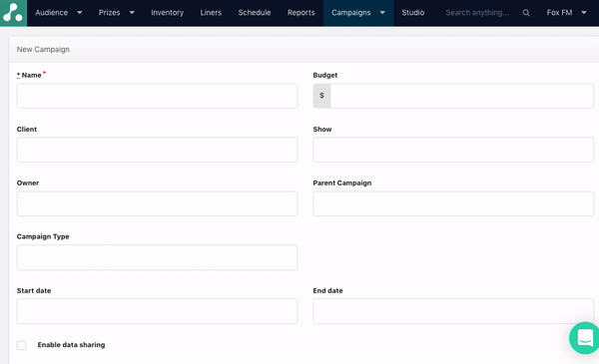Viewport: 599px width, 364px height.
Task: Click the Budget amount field
Action: [462, 96]
